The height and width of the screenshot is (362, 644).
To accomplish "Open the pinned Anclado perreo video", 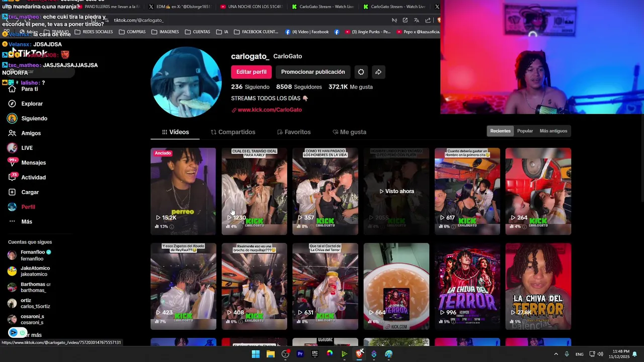I will [183, 191].
